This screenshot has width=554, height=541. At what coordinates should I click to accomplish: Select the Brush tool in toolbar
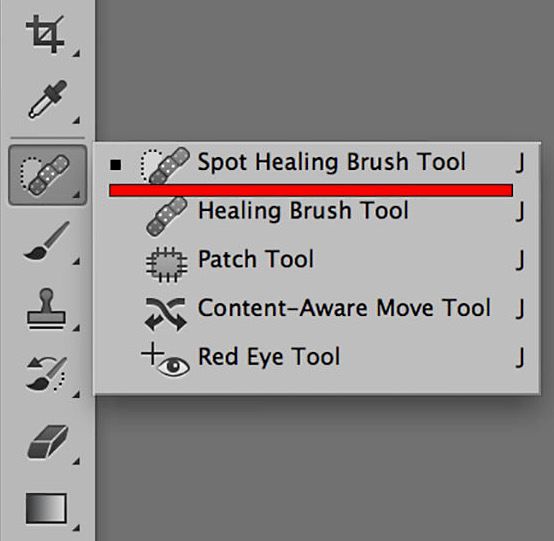pyautogui.click(x=46, y=241)
